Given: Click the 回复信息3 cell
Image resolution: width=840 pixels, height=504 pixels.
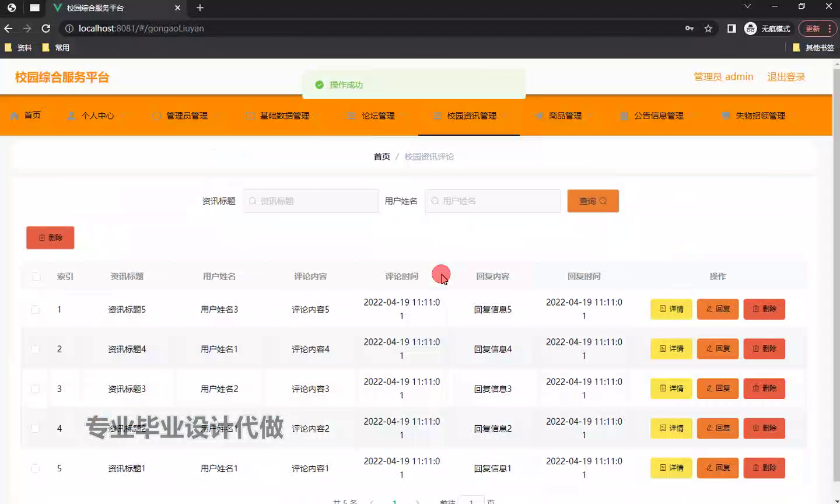Looking at the screenshot, I should [x=493, y=388].
